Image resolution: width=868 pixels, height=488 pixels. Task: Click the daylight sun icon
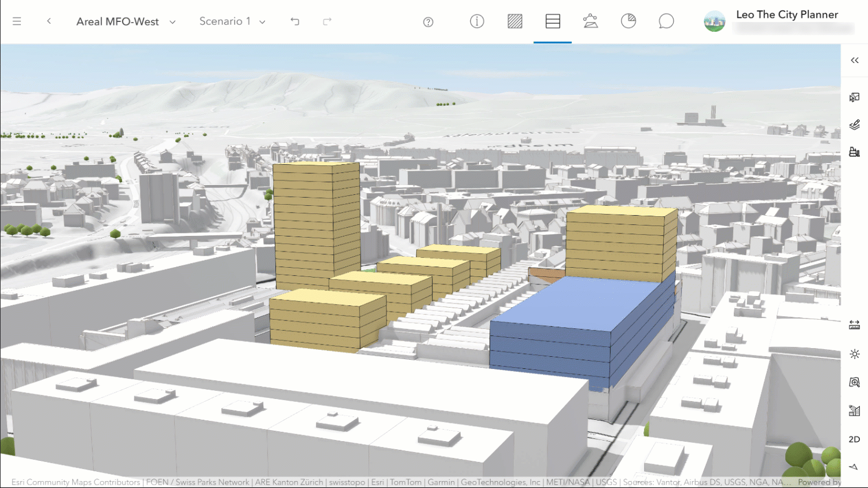click(855, 354)
